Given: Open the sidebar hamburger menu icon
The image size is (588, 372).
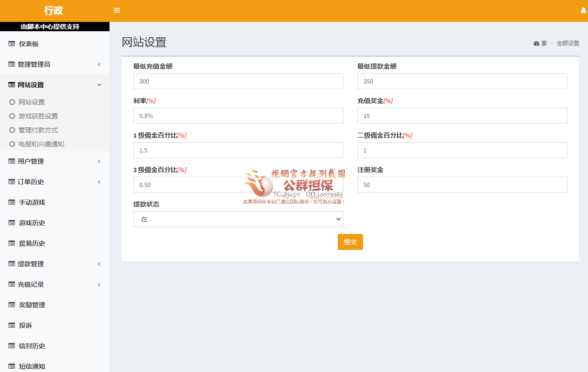Looking at the screenshot, I should click(x=116, y=10).
